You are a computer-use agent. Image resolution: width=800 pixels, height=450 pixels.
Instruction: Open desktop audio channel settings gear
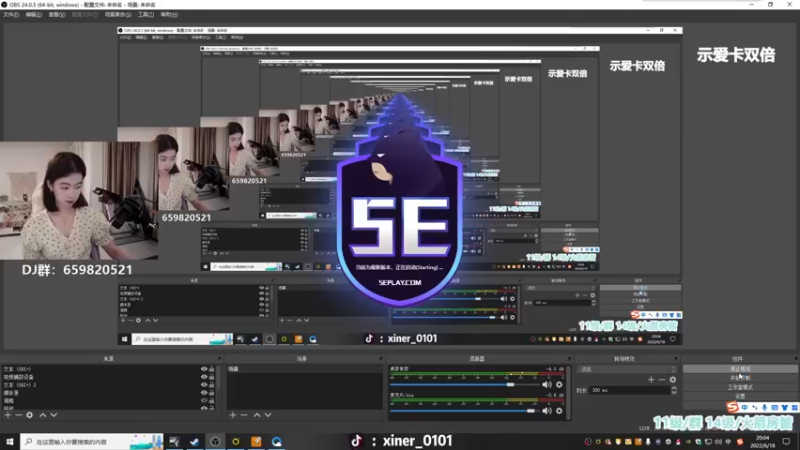pos(559,385)
